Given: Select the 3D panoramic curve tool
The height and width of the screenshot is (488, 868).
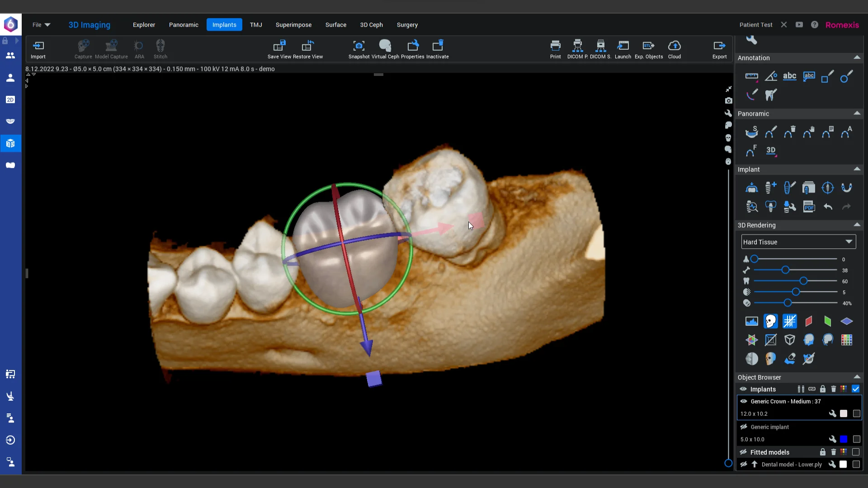Looking at the screenshot, I should pos(771,151).
